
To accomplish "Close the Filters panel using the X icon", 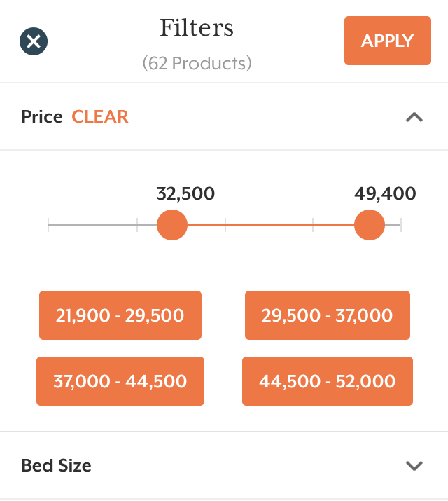I will tap(34, 41).
